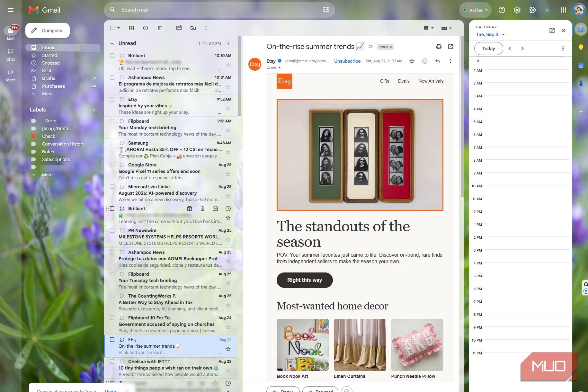588x392 pixels.
Task: Click the Mark as unread envelope icon in the toolbar
Action: (179, 28)
